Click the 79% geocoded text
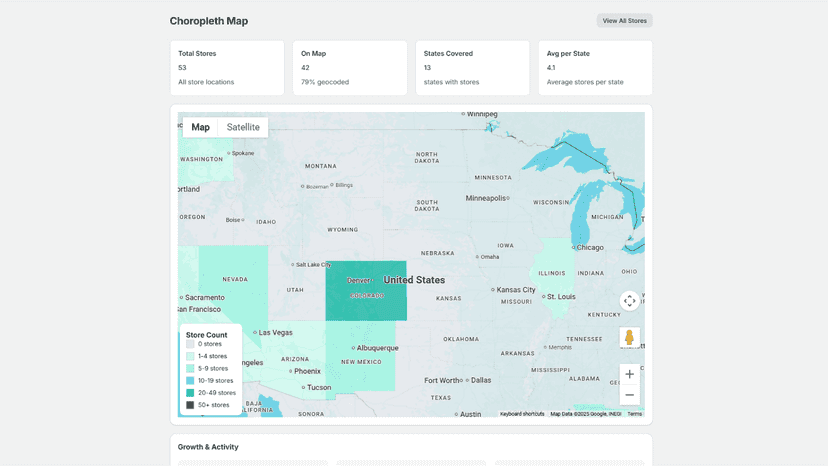Image resolution: width=828 pixels, height=466 pixels. (x=325, y=82)
